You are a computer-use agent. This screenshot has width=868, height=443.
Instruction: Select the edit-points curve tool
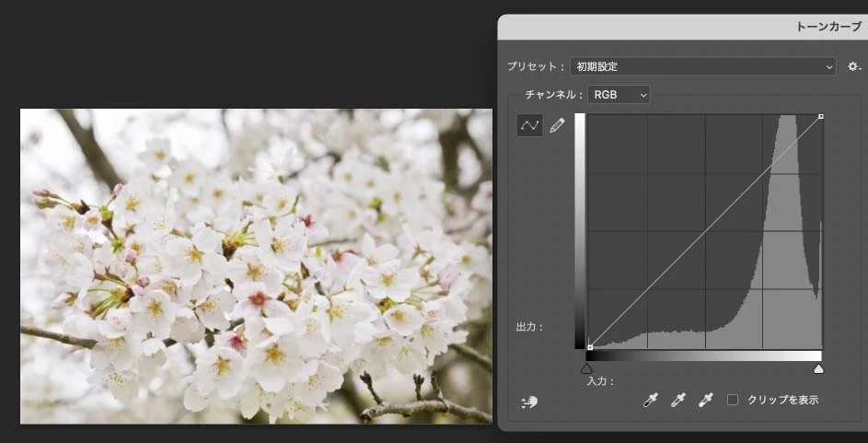coord(529,125)
